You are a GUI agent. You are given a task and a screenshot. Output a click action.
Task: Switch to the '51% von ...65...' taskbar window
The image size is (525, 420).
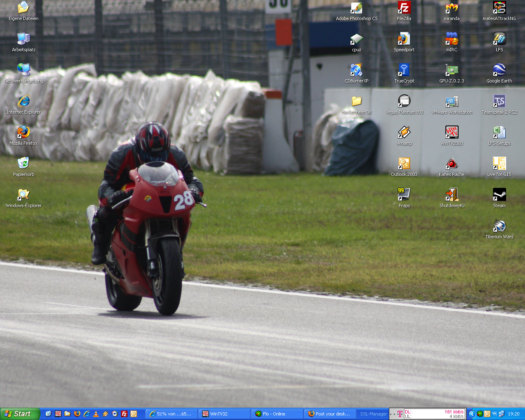point(171,414)
